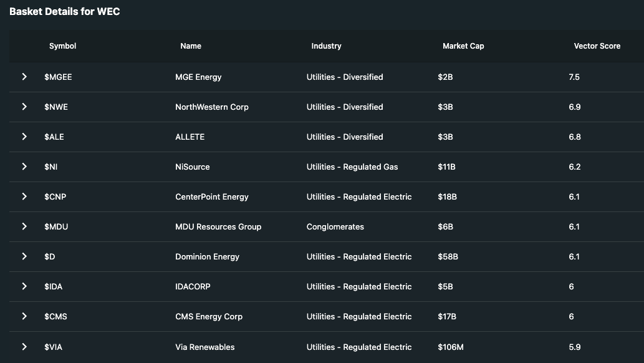Screen dimensions: 644x363
Task: Click the $11B market cap value
Action: (446, 167)
